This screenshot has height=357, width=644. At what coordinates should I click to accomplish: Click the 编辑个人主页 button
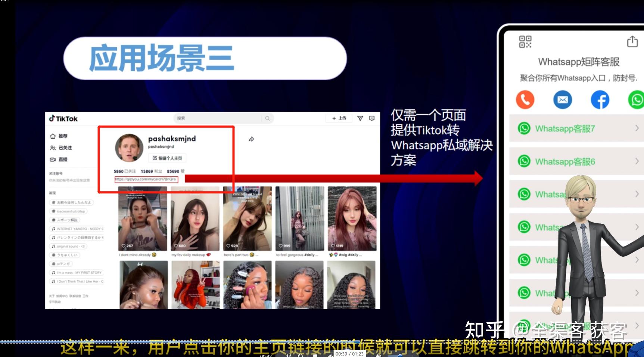pos(167,158)
